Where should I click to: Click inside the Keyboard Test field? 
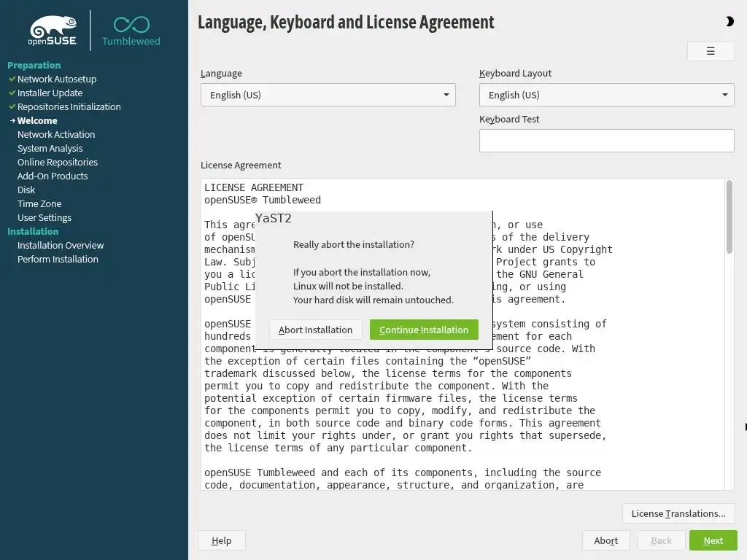click(x=606, y=141)
